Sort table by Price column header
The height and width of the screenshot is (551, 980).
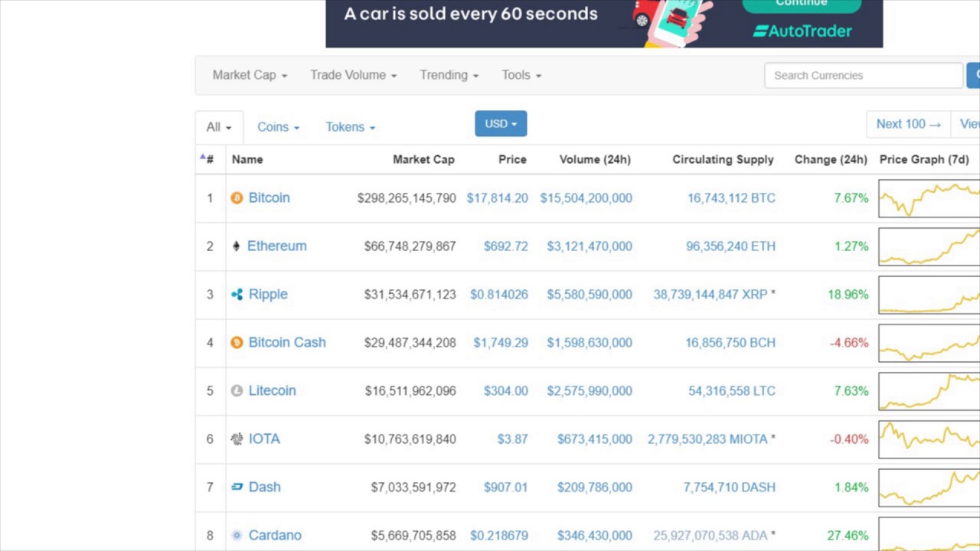[512, 160]
